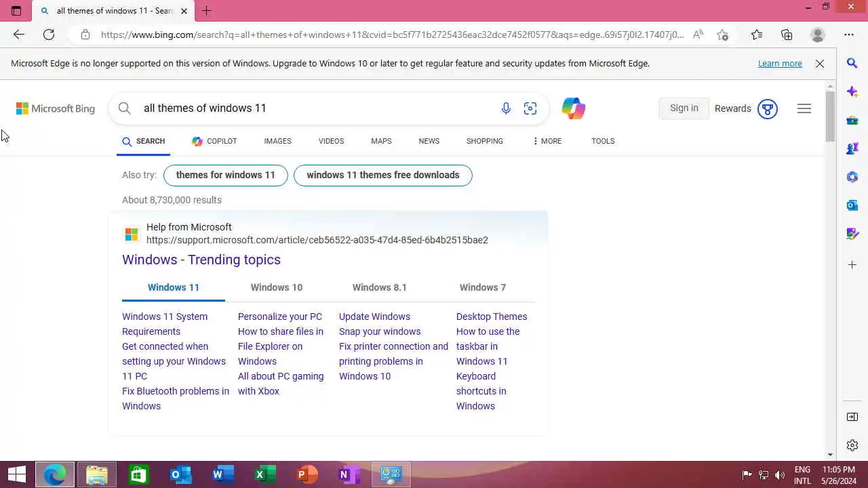Click the profile avatar icon
This screenshot has width=868, height=488.
(818, 35)
